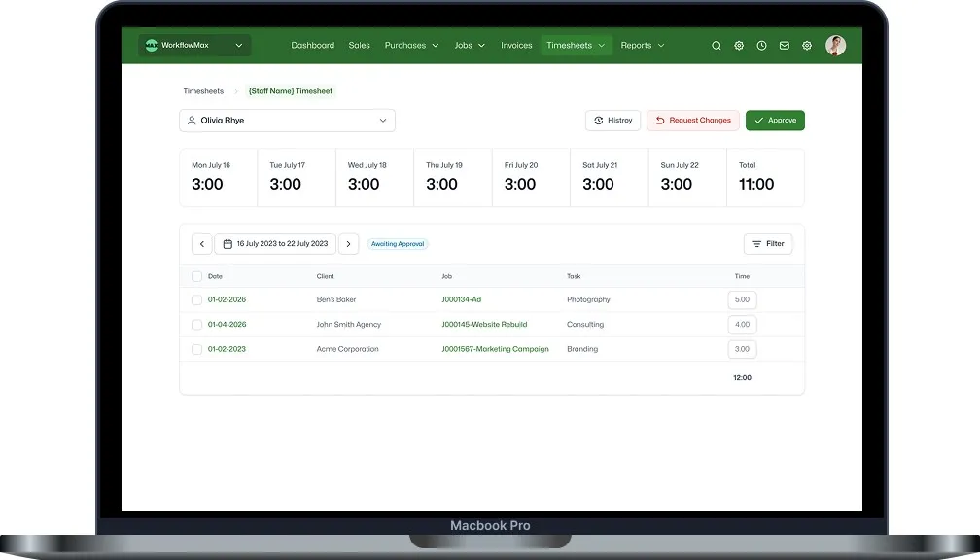
Task: Click the Job column header
Action: 447,276
